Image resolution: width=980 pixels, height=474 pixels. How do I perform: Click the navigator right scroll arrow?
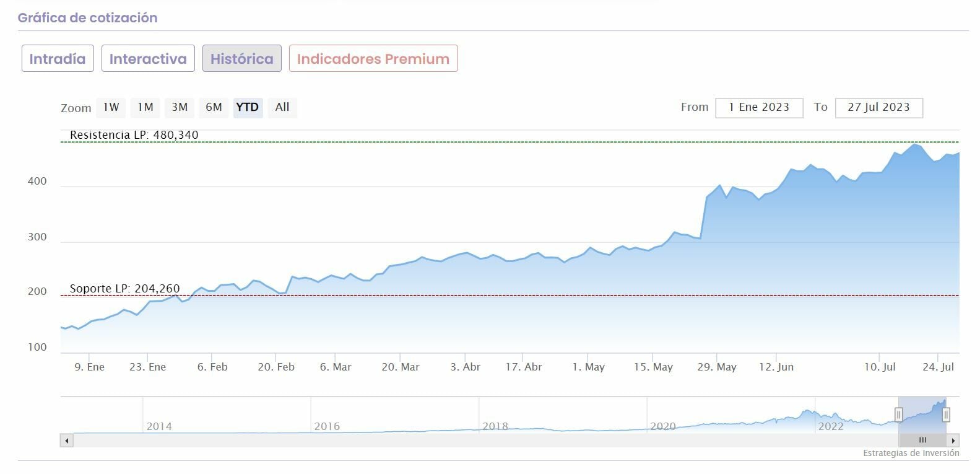953,441
